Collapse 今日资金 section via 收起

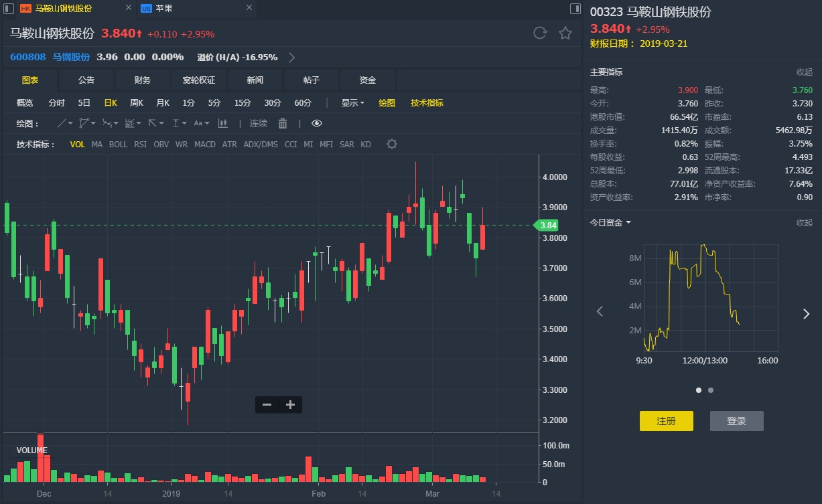tap(804, 223)
